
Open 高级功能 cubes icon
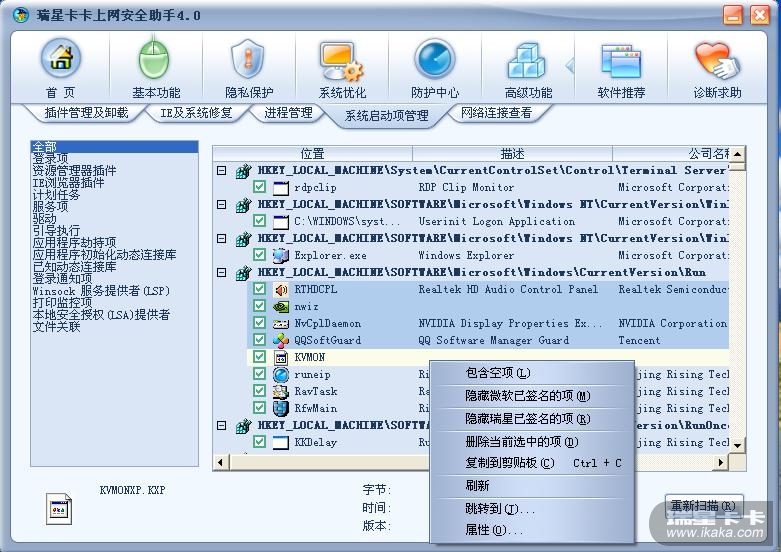coord(526,62)
